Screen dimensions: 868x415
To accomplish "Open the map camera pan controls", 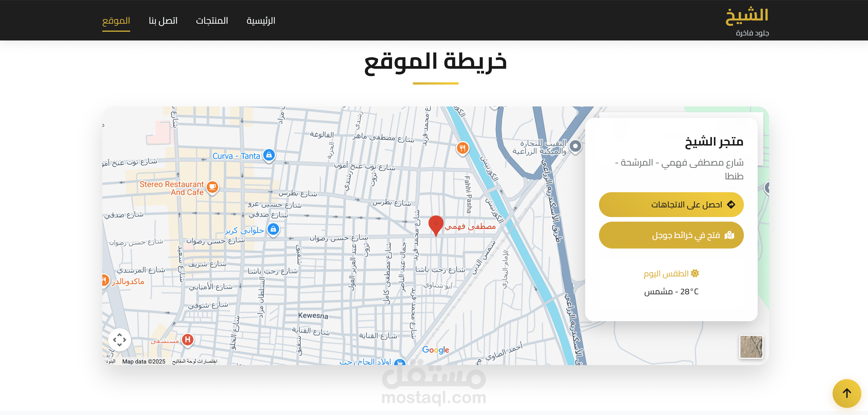I will [119, 340].
